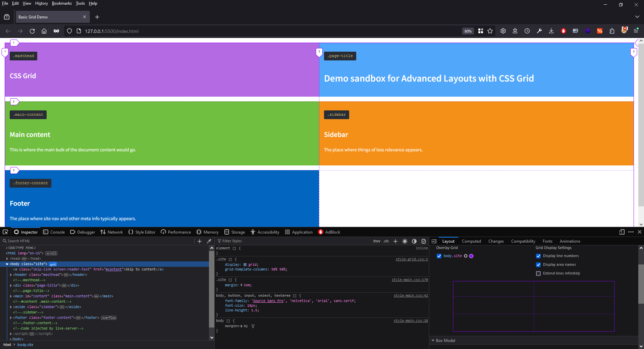The width and height of the screenshot is (644, 349).
Task: Collapse the Box Model section
Action: [433, 341]
